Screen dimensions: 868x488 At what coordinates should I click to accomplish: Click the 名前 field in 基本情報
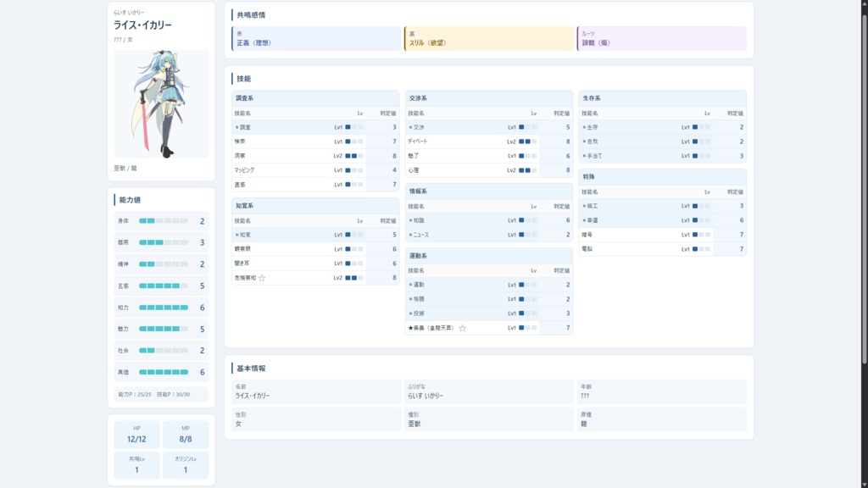click(x=316, y=391)
